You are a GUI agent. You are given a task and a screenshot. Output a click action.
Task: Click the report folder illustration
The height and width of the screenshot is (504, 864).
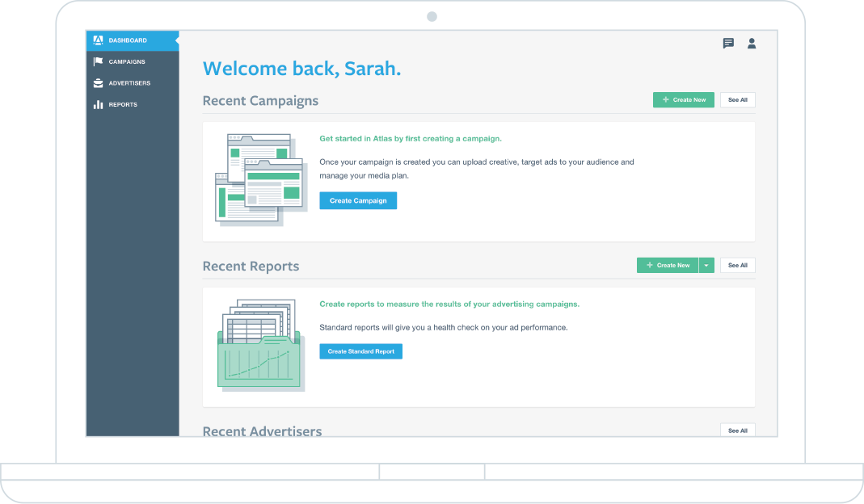[x=260, y=344]
